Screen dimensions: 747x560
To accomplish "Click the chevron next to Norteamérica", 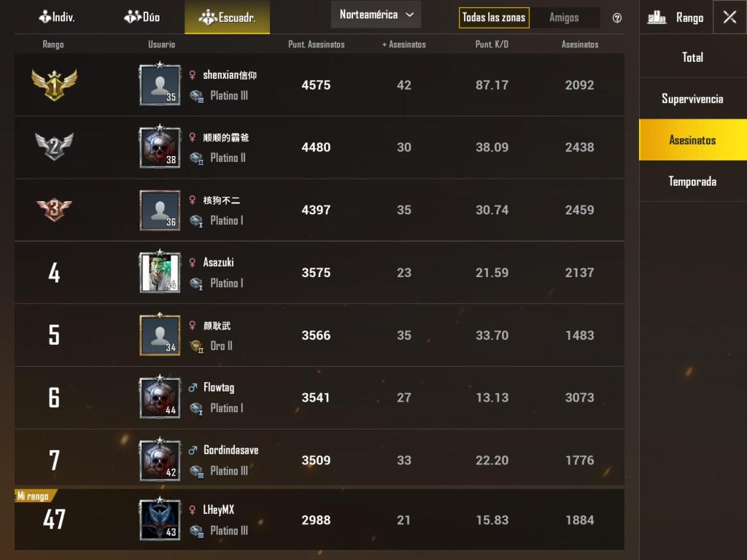I will [x=410, y=15].
